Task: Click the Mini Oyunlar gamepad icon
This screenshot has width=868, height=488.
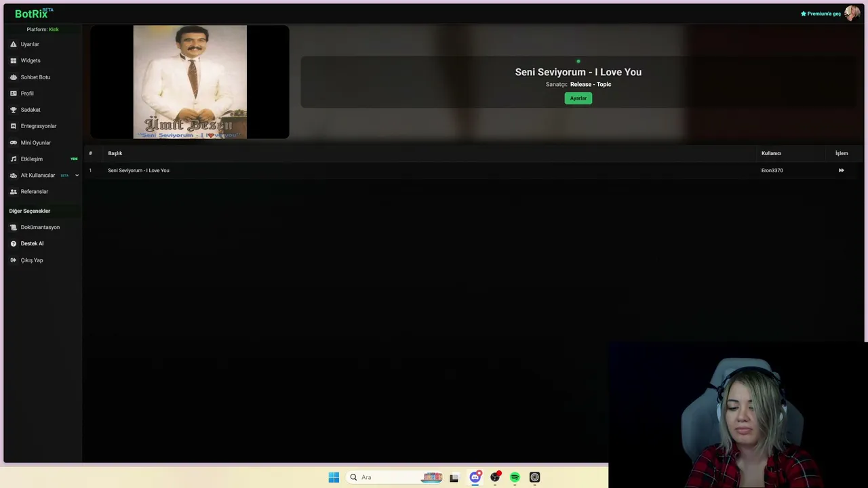Action: (x=13, y=143)
